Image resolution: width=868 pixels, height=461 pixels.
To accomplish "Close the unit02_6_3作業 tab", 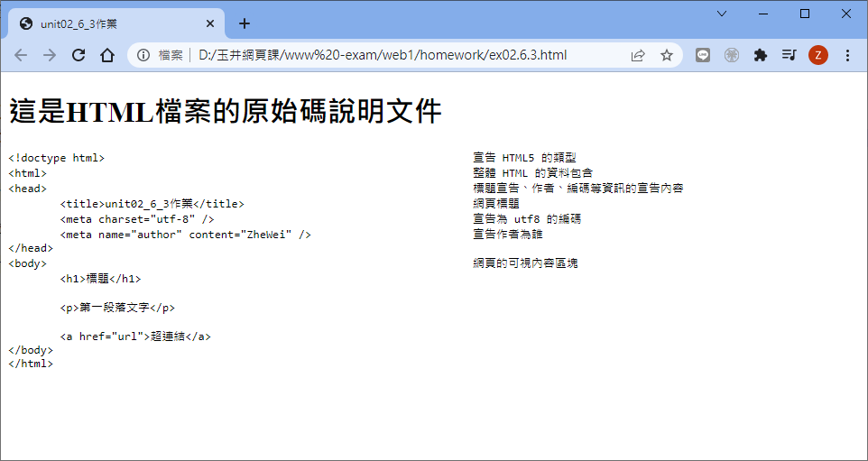I will point(210,23).
